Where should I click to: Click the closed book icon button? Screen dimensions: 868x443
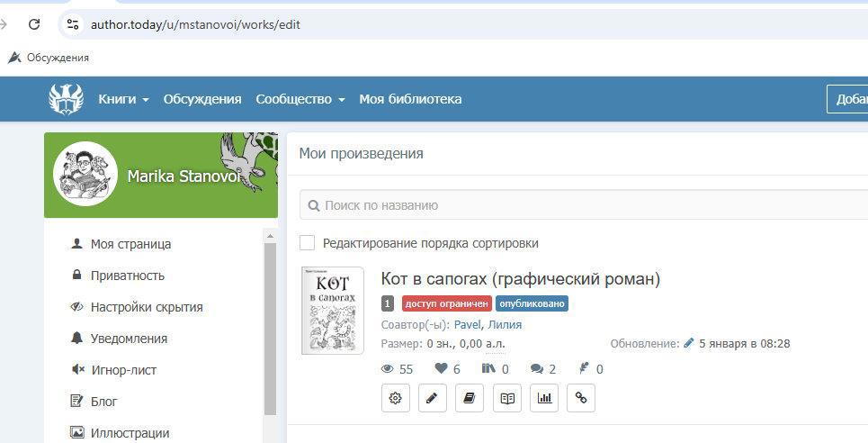470,398
